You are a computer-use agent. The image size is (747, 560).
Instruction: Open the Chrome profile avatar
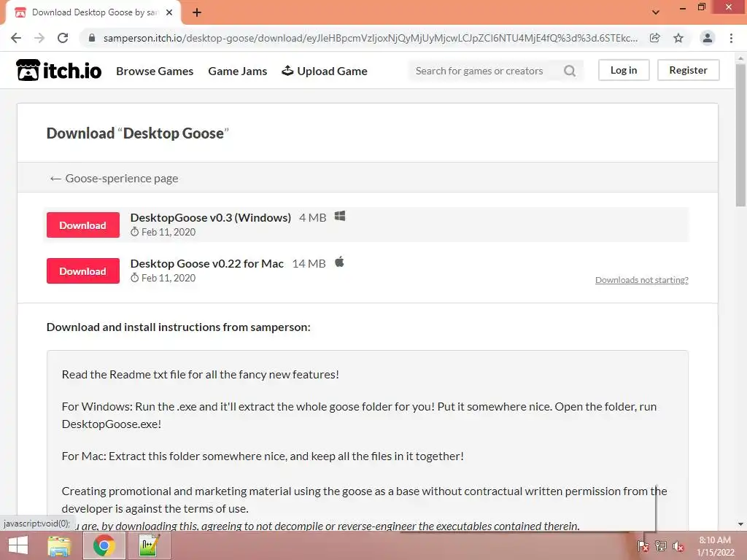(708, 38)
